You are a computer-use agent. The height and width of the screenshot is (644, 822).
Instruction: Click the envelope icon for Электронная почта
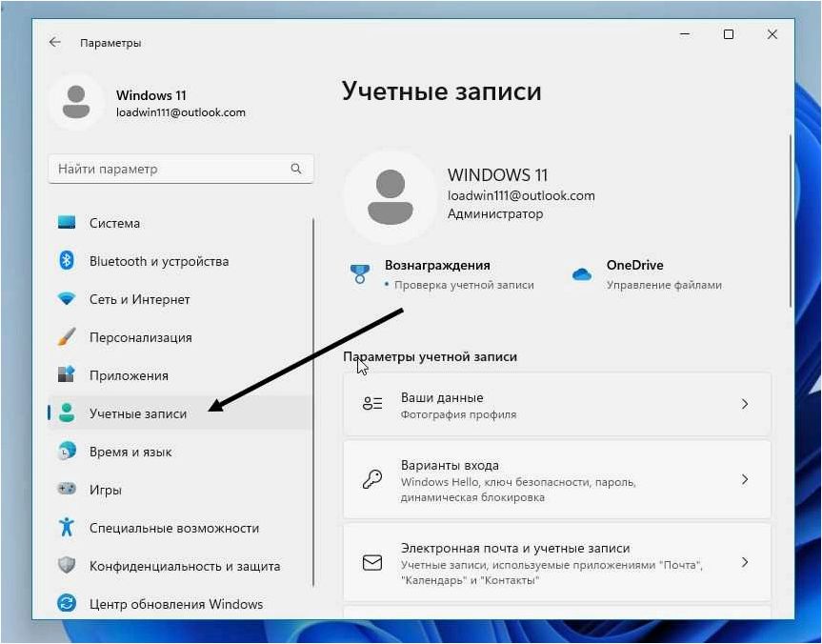pos(372,563)
